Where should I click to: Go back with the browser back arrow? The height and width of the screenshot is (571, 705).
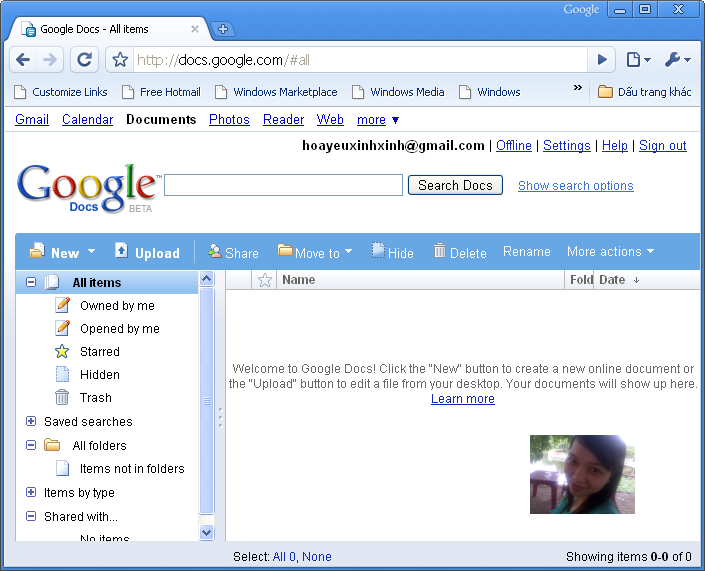tap(23, 60)
